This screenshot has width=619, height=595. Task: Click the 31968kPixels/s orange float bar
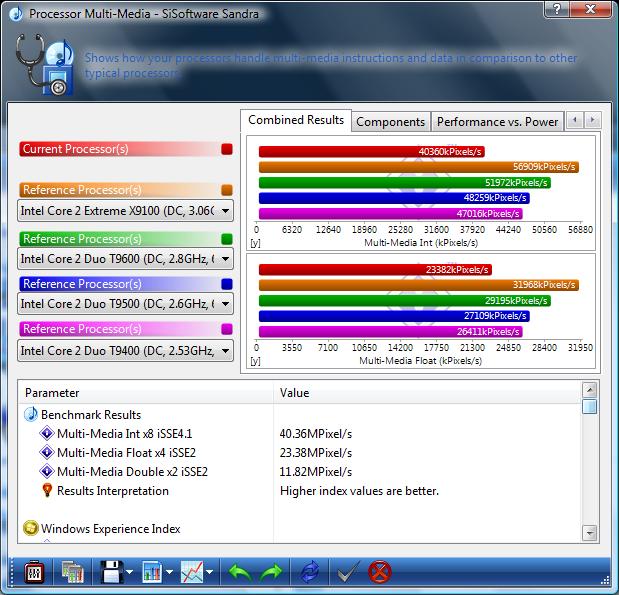[x=419, y=285]
